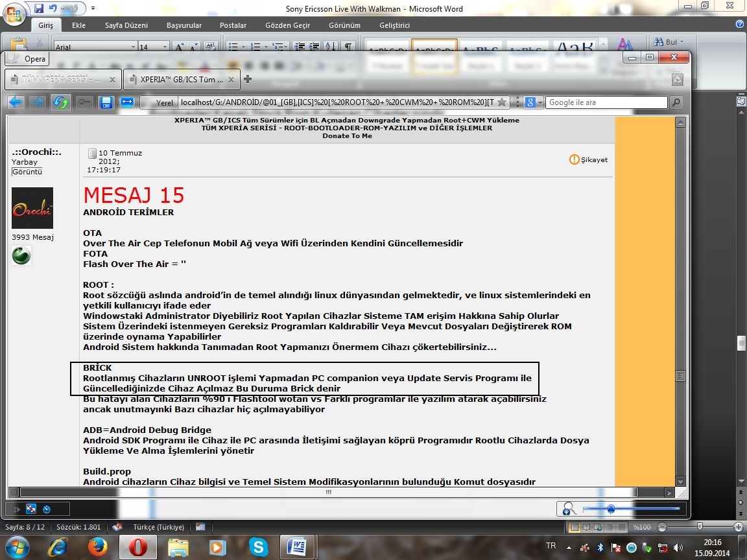Show hidden system tray icons
Screen dimensions: 747x560
569,548
